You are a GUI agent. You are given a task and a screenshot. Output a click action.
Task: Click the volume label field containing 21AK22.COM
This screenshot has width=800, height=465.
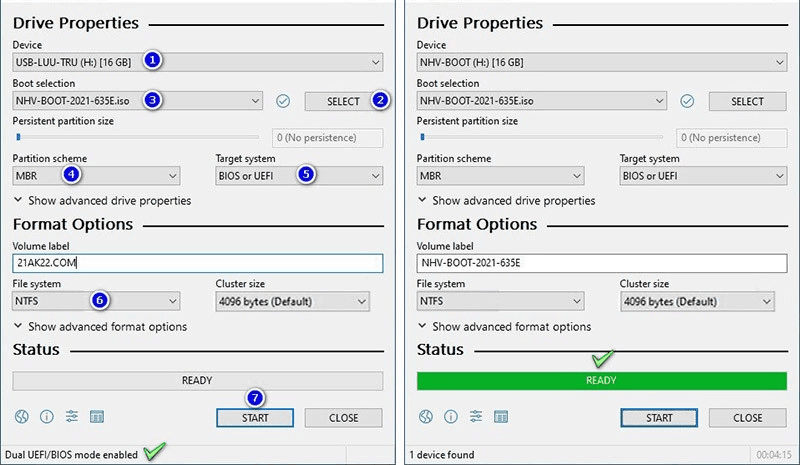197,263
